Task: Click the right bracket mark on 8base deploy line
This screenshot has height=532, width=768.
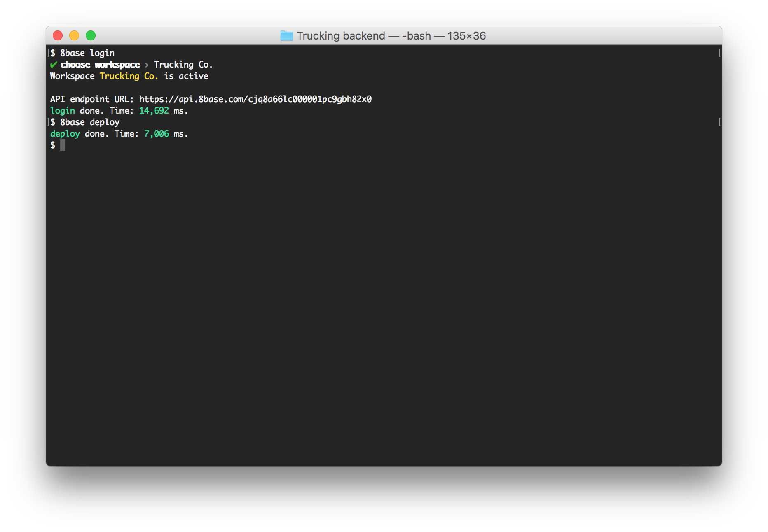Action: click(719, 122)
